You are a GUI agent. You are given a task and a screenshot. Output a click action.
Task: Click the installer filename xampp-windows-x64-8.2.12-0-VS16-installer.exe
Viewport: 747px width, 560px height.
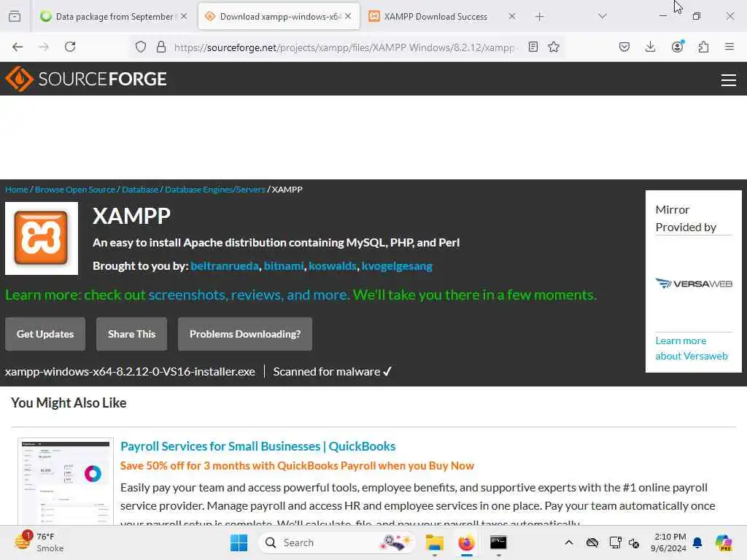(130, 371)
